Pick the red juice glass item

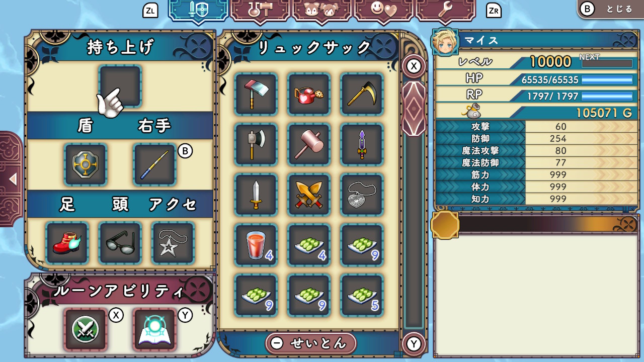[x=256, y=245]
